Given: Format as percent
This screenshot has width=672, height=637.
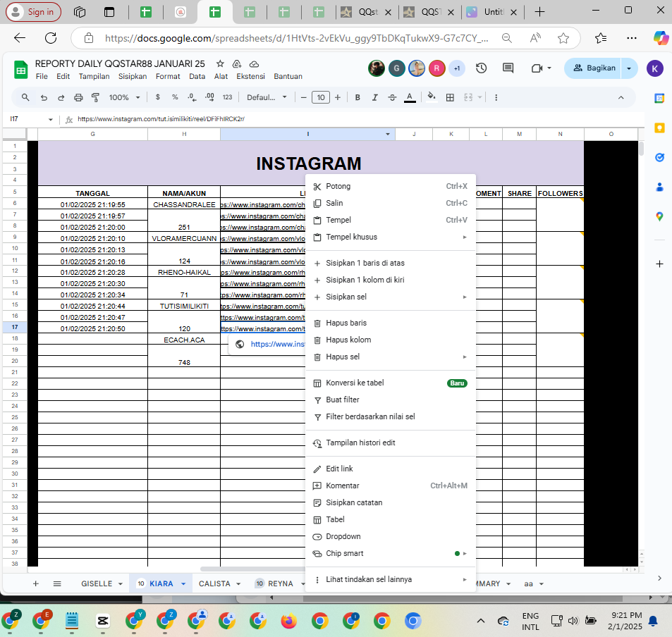Looking at the screenshot, I should point(175,97).
